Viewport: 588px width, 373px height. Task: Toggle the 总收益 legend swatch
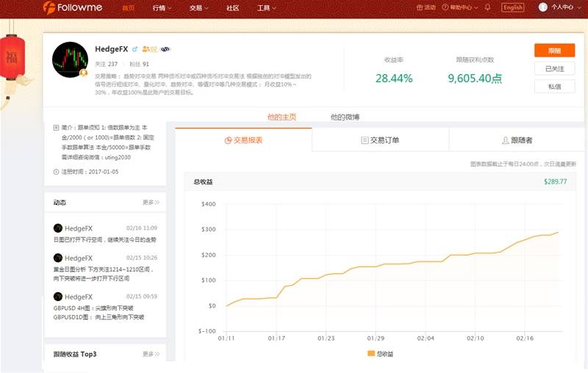371,353
